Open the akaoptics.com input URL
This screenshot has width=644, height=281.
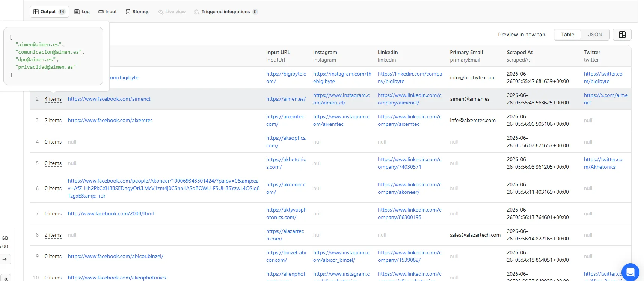click(286, 142)
